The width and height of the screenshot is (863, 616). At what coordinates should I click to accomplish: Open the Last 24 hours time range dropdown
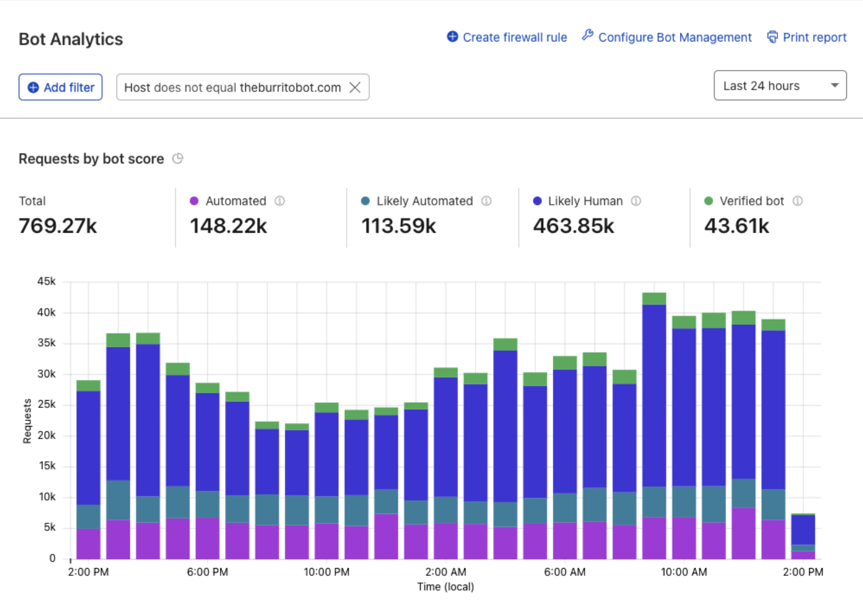pos(780,86)
